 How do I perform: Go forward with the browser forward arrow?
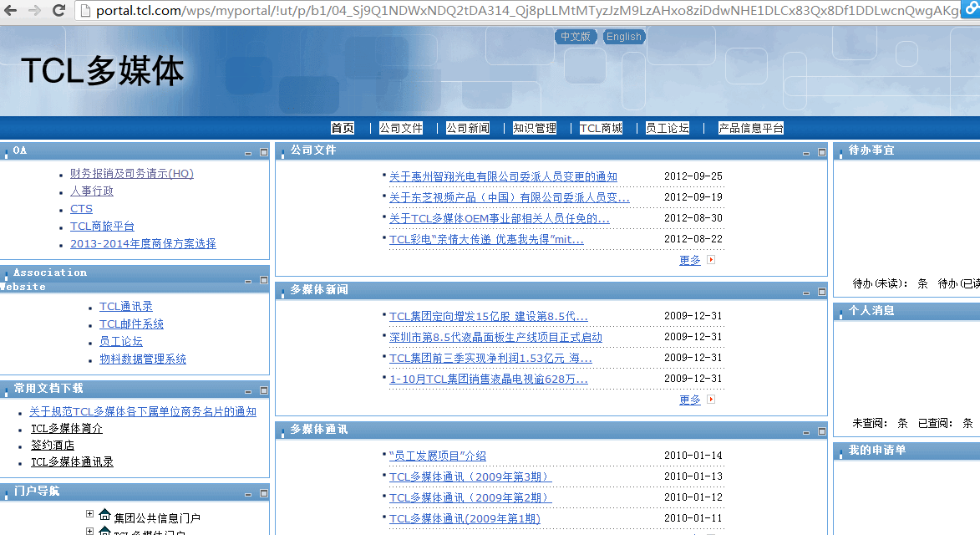[34, 11]
